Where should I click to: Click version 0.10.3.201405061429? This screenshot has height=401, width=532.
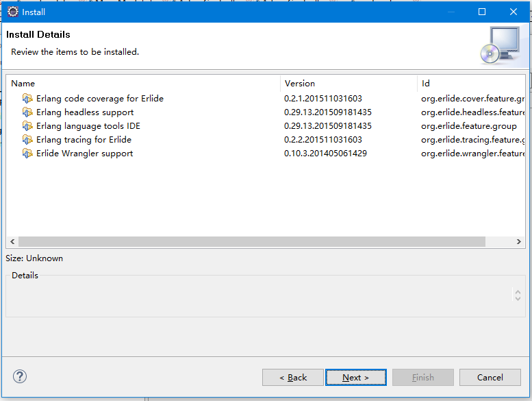(325, 154)
